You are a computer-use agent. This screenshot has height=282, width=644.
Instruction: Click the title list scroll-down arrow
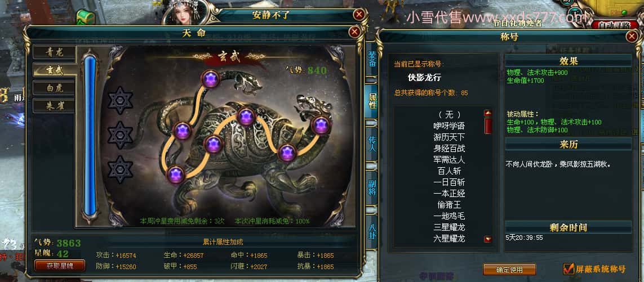pyautogui.click(x=488, y=239)
